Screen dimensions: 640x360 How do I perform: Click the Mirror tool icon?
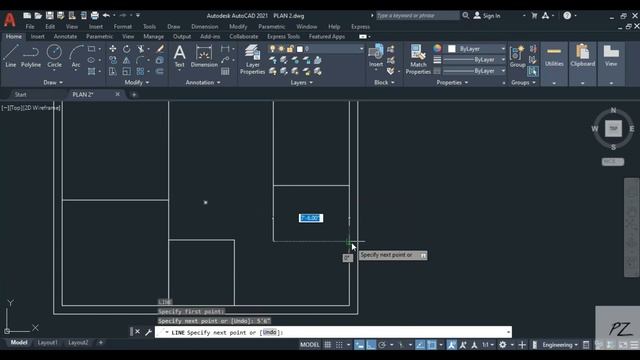click(x=127, y=60)
